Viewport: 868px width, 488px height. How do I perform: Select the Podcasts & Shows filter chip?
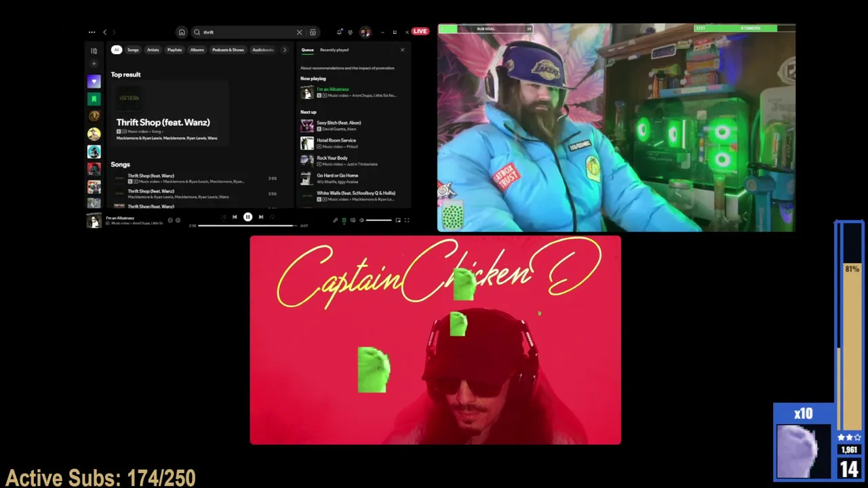click(x=228, y=49)
